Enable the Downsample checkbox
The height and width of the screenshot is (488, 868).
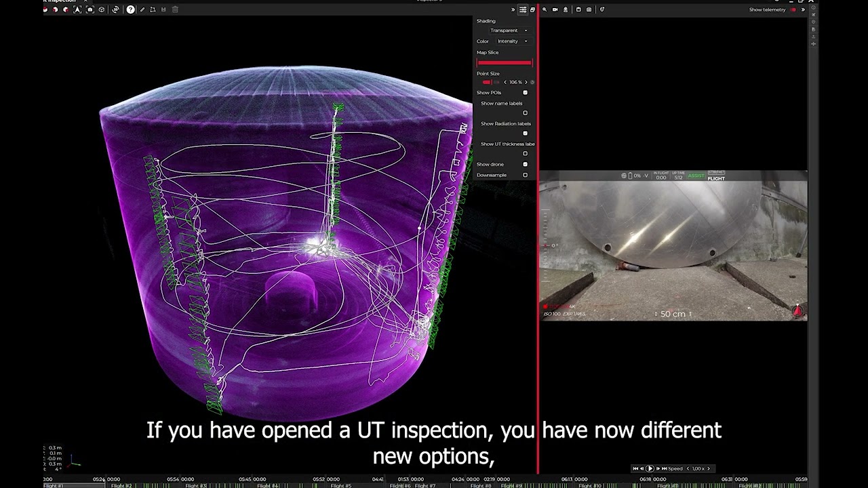pyautogui.click(x=525, y=175)
